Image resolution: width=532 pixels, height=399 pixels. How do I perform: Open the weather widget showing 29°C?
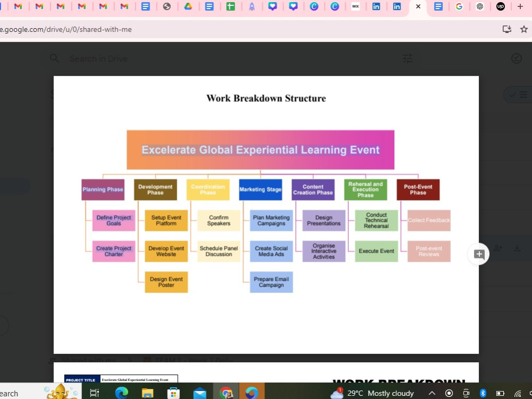(x=372, y=393)
